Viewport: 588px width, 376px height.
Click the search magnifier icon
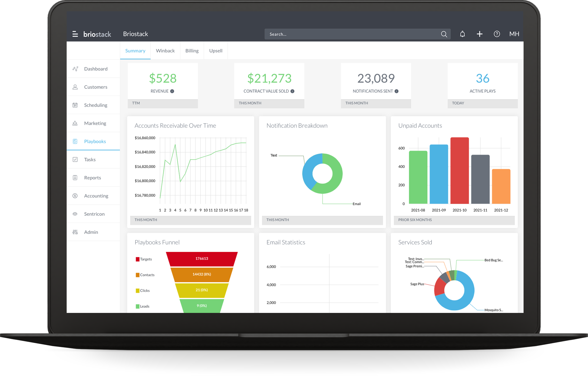click(x=444, y=34)
